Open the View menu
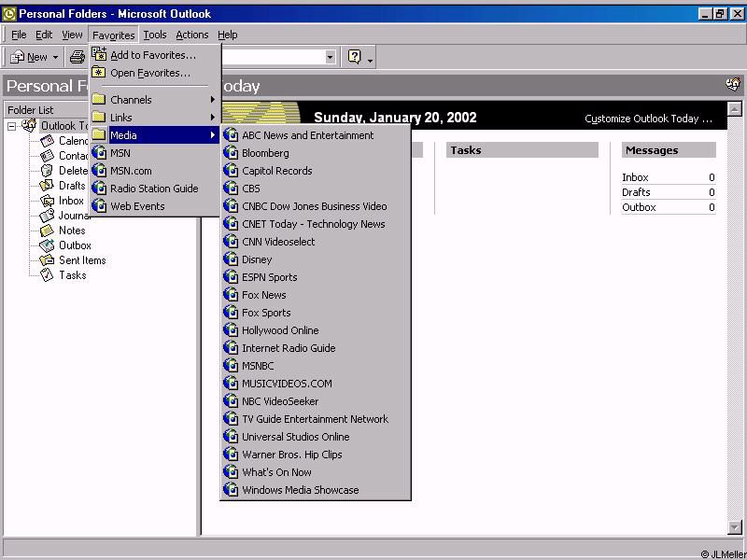The image size is (747, 560). [x=72, y=35]
